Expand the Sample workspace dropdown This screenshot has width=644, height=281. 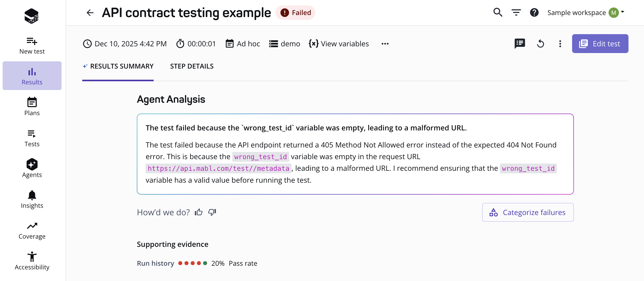(586, 12)
